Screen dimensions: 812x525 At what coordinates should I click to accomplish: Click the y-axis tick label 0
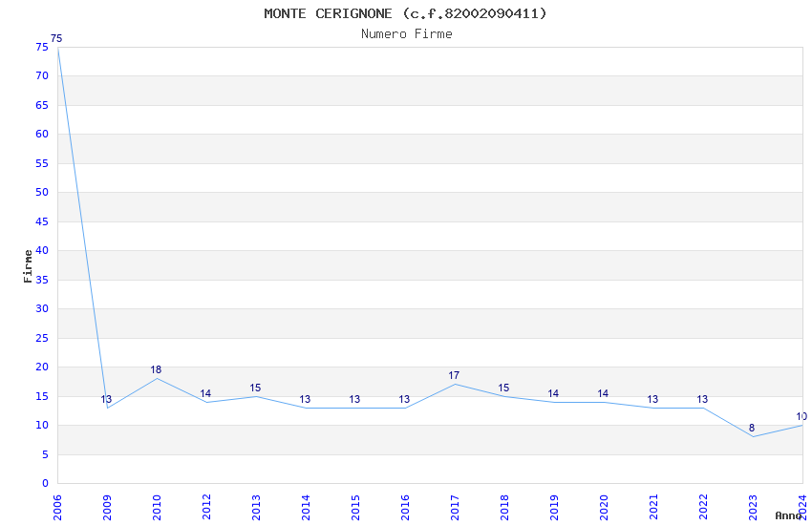pyautogui.click(x=46, y=484)
